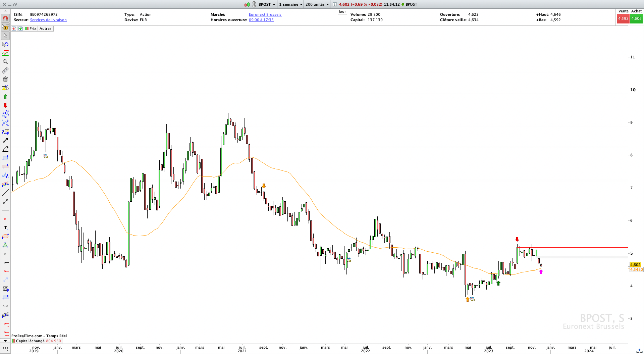644x354 pixels.
Task: Open the BPOST instrument dropdown
Action: (267, 4)
